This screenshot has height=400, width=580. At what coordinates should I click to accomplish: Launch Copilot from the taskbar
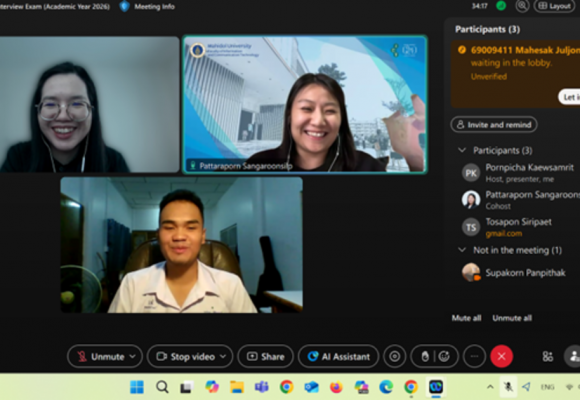(x=212, y=387)
